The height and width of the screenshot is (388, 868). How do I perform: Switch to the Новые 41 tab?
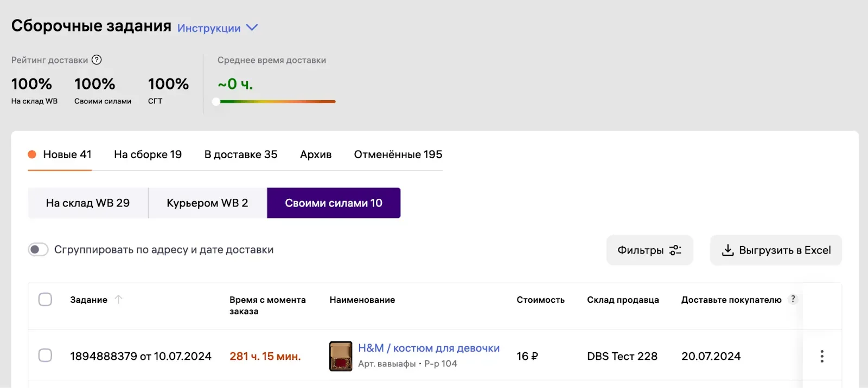(x=60, y=155)
